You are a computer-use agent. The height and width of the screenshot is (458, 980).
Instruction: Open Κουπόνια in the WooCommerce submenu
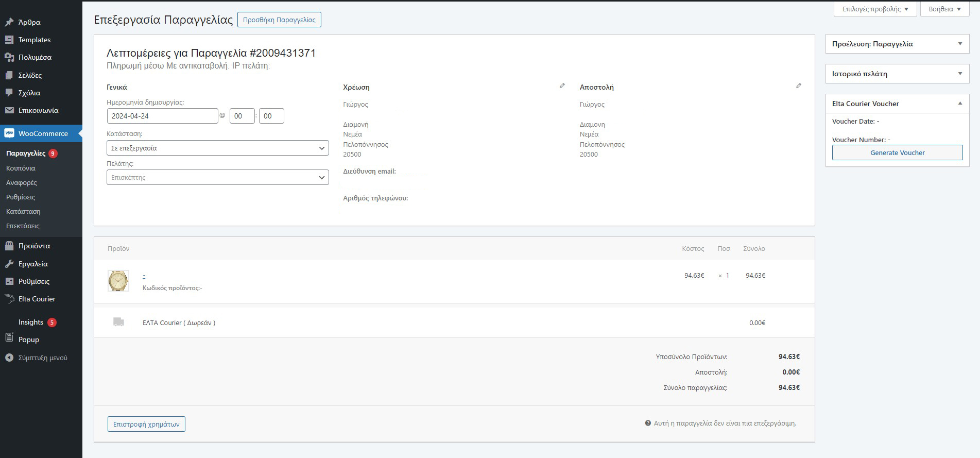21,168
